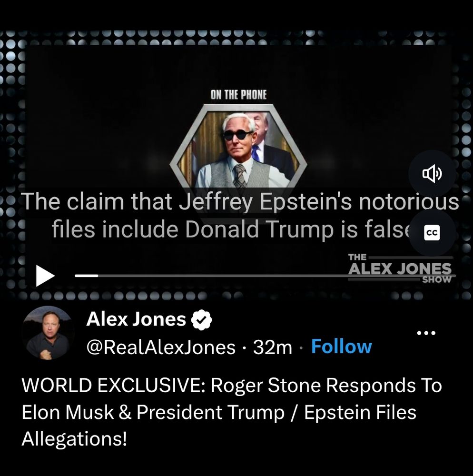This screenshot has width=473, height=476.
Task: Seek along the gray video progress track
Action: pyautogui.click(x=265, y=276)
